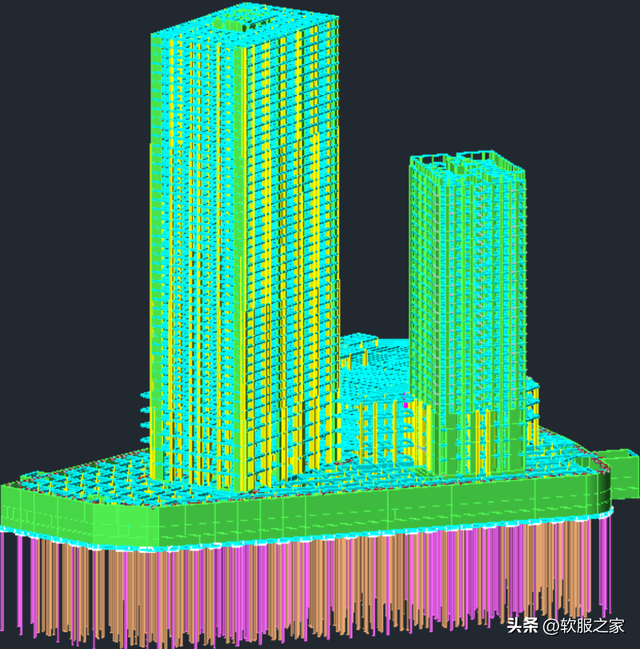Image resolution: width=640 pixels, height=649 pixels.
Task: Select the shorter green tower model
Action: (x=468, y=315)
